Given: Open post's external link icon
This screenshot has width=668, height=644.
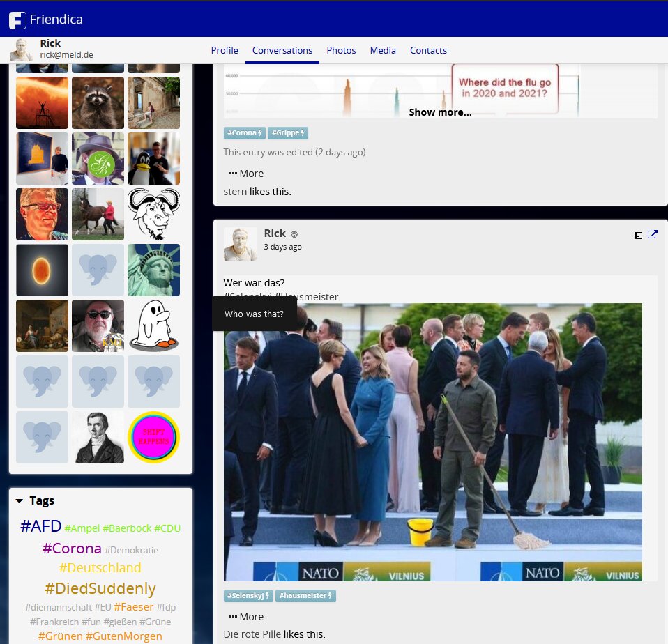Looking at the screenshot, I should tap(653, 235).
